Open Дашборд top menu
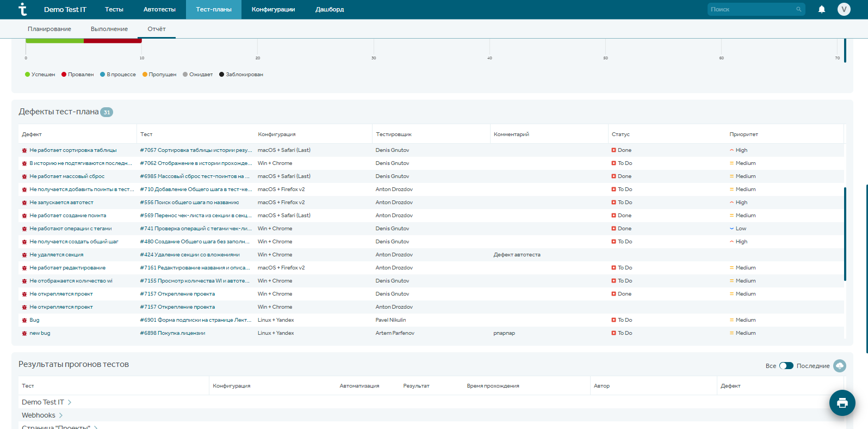Screen dimensions: 868x429 (330, 9)
